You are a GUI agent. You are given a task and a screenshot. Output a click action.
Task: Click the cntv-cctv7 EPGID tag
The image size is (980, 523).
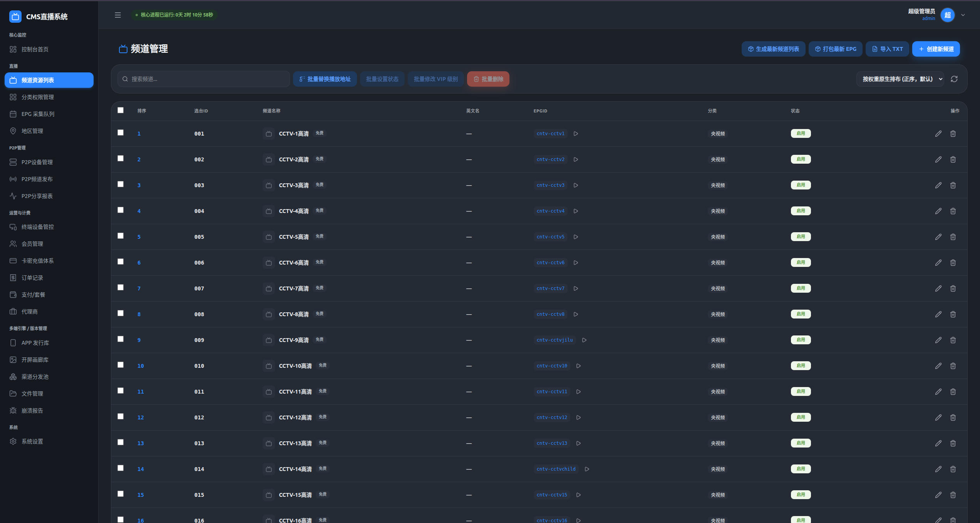(550, 288)
